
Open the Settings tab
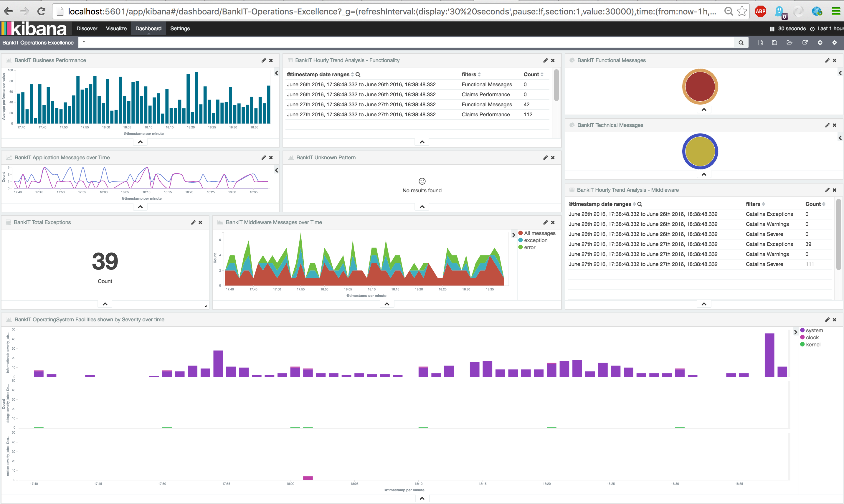[x=180, y=29]
